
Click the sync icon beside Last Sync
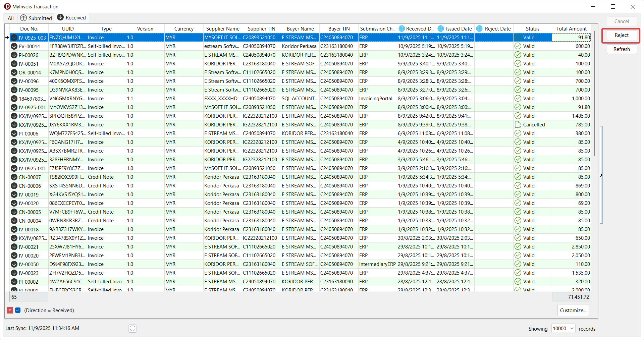(132, 328)
